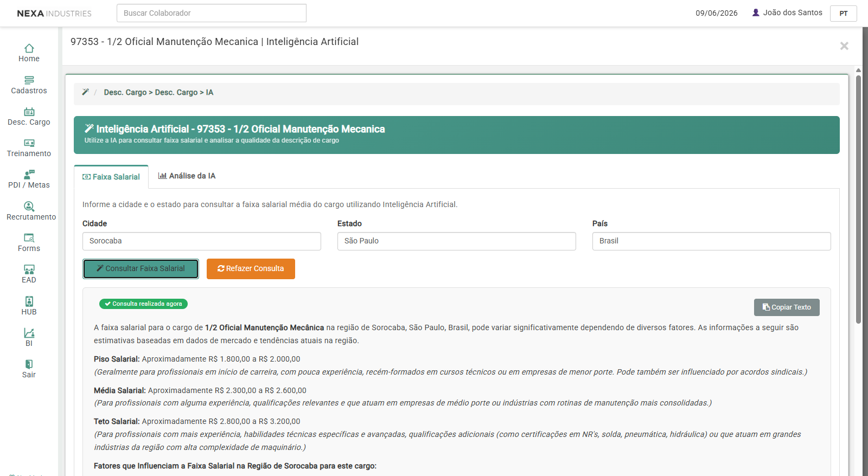
Task: Open Forms sidebar item
Action: point(29,243)
